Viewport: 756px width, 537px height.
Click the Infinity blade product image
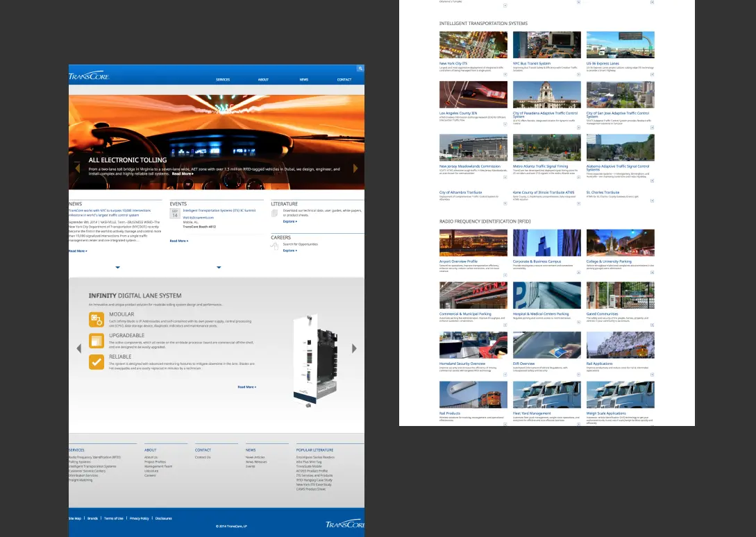click(315, 361)
